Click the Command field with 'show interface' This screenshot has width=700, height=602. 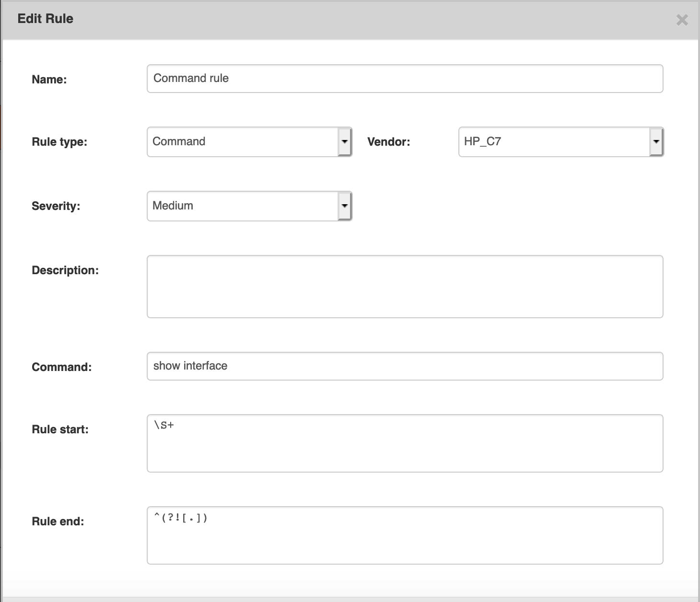click(x=405, y=366)
